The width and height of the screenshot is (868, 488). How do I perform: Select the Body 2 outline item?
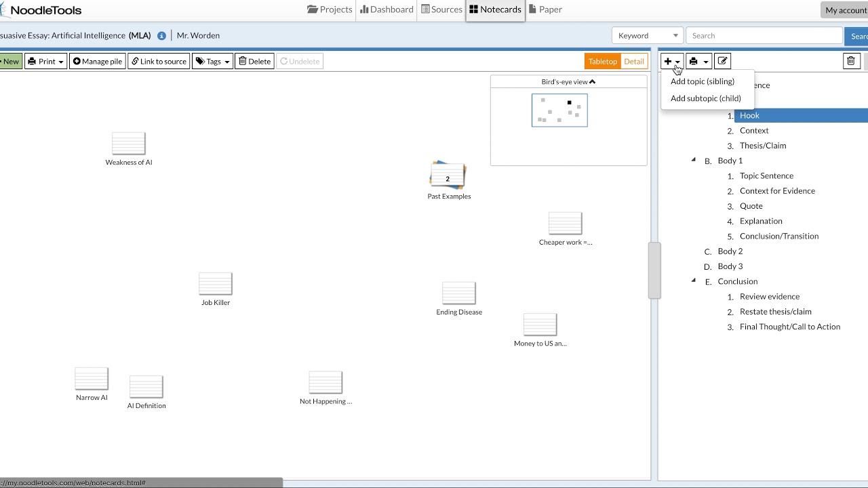point(730,251)
